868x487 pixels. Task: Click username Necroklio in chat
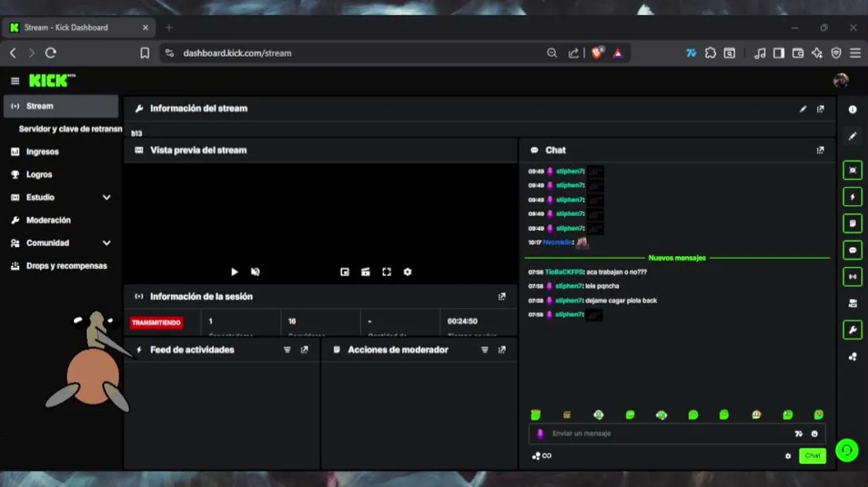coord(558,242)
